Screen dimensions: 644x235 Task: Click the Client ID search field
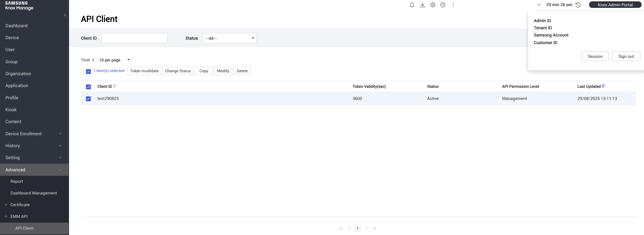pos(134,38)
